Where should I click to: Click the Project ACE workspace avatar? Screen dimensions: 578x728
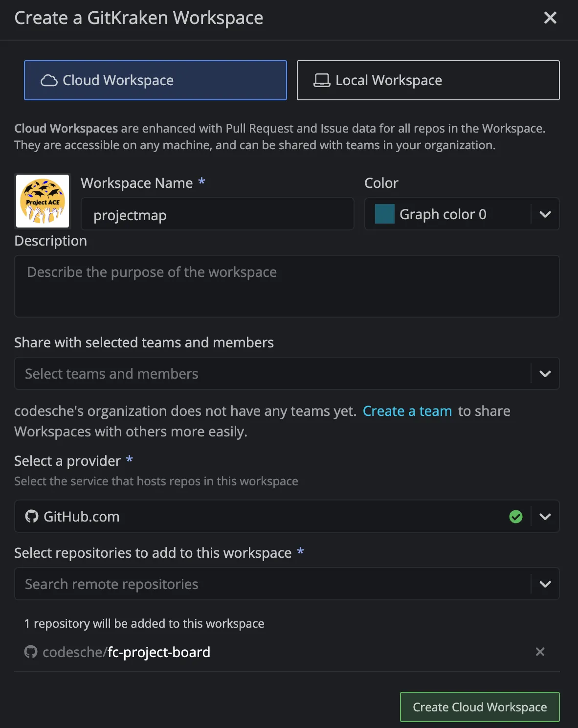[43, 201]
